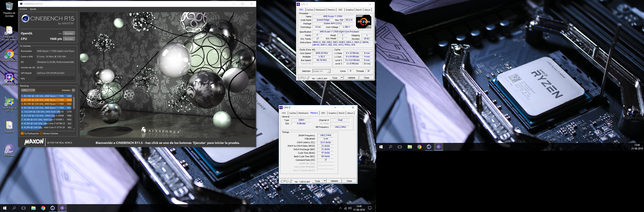The width and height of the screenshot is (644, 212).
Task: Click Close button in top CPU-Z window
Action: coord(366,78)
